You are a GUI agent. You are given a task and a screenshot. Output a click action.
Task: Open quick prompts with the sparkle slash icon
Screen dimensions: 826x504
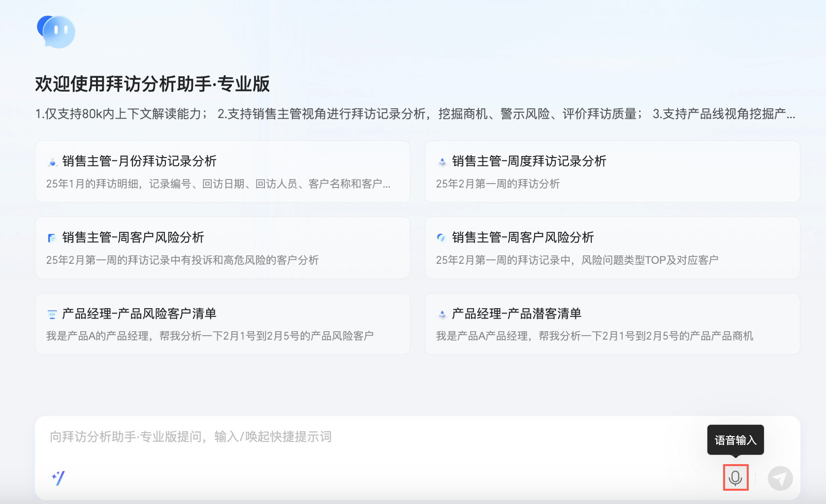(x=58, y=478)
